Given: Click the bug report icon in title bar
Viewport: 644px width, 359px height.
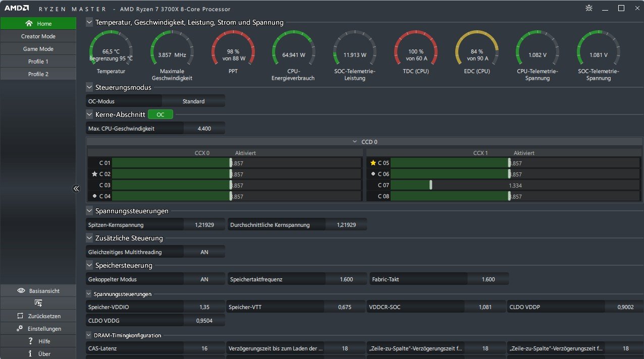Looking at the screenshot, I should (x=589, y=8).
